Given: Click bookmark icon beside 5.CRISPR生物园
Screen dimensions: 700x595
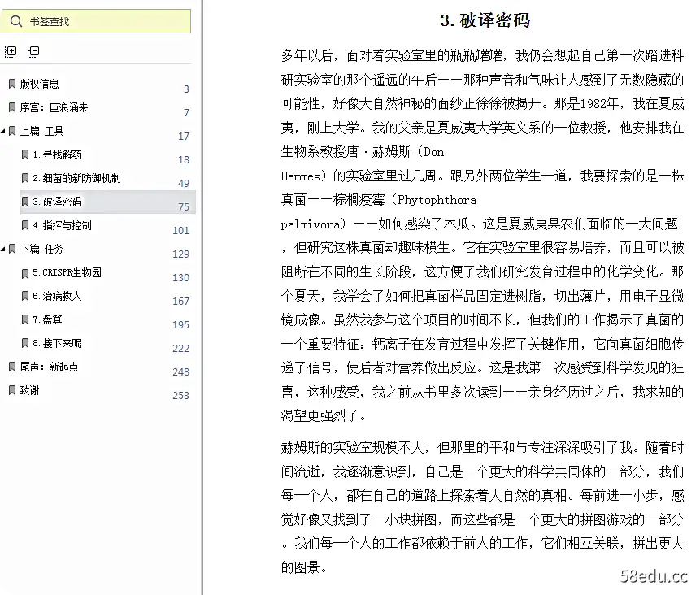Looking at the screenshot, I should click(x=25, y=273).
